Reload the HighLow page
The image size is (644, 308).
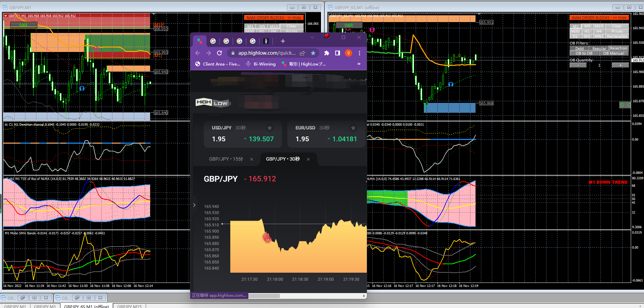[219, 53]
